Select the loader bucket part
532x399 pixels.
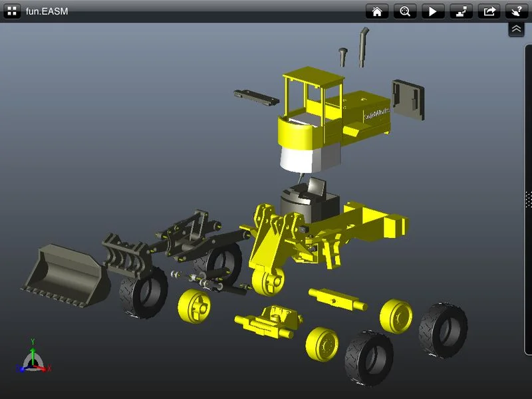[63, 276]
